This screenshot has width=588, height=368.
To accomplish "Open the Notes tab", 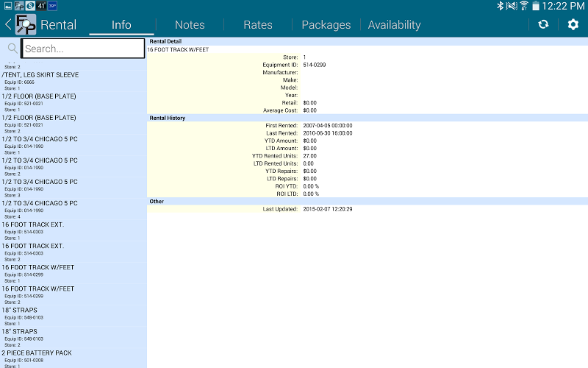I will (x=190, y=25).
